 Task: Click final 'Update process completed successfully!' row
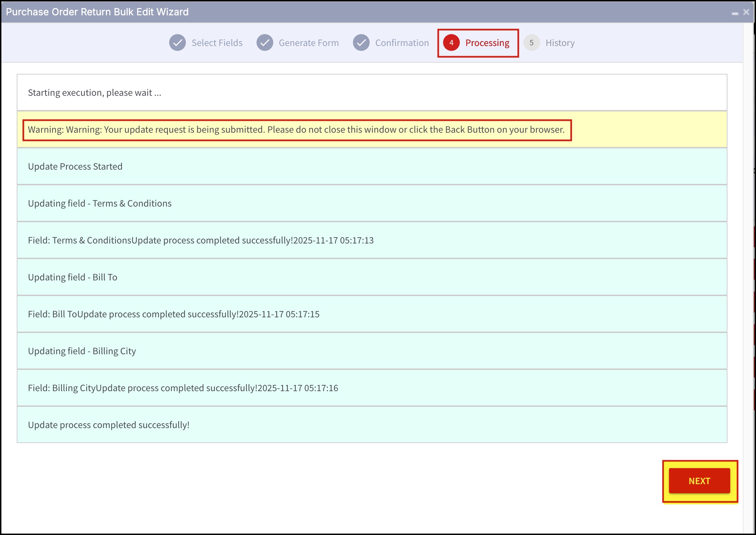click(x=372, y=425)
